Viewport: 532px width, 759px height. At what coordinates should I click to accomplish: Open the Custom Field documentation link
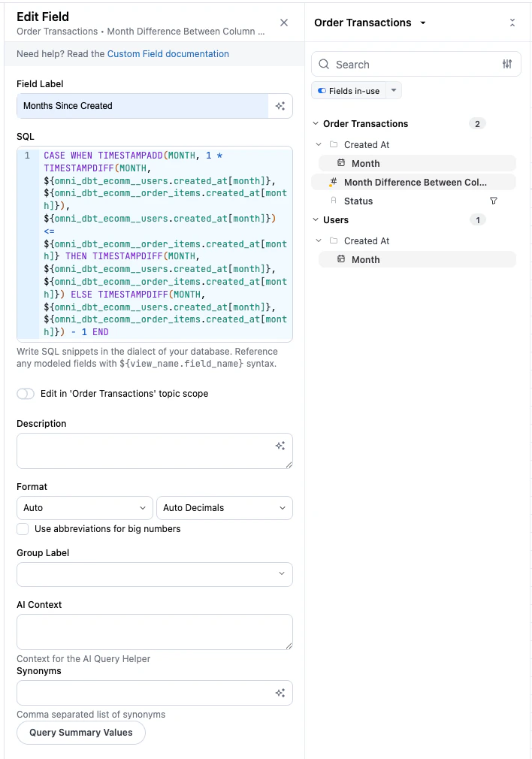point(168,53)
